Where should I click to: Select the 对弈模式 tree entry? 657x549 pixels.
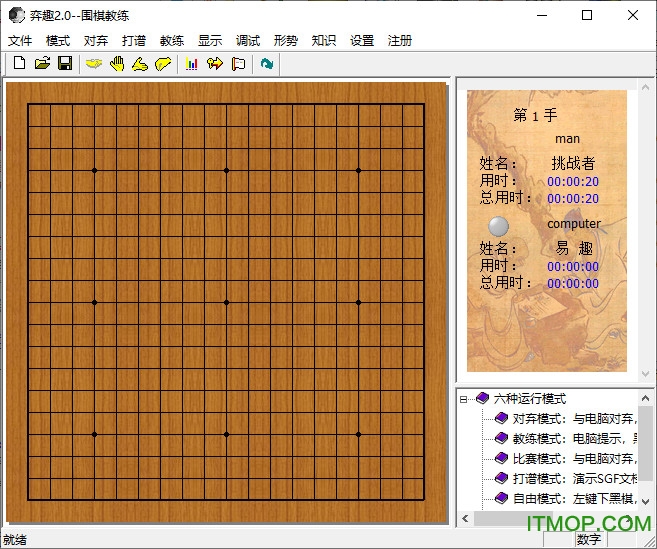click(575, 418)
